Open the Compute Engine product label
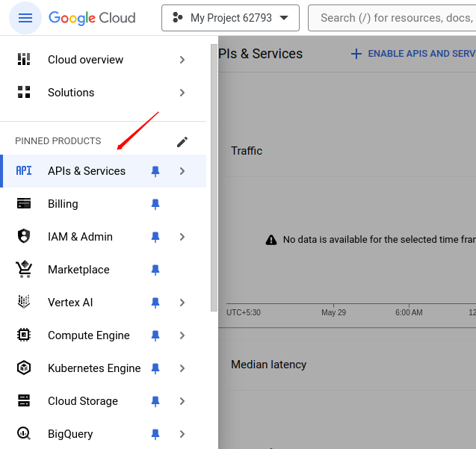The height and width of the screenshot is (449, 476). (89, 335)
